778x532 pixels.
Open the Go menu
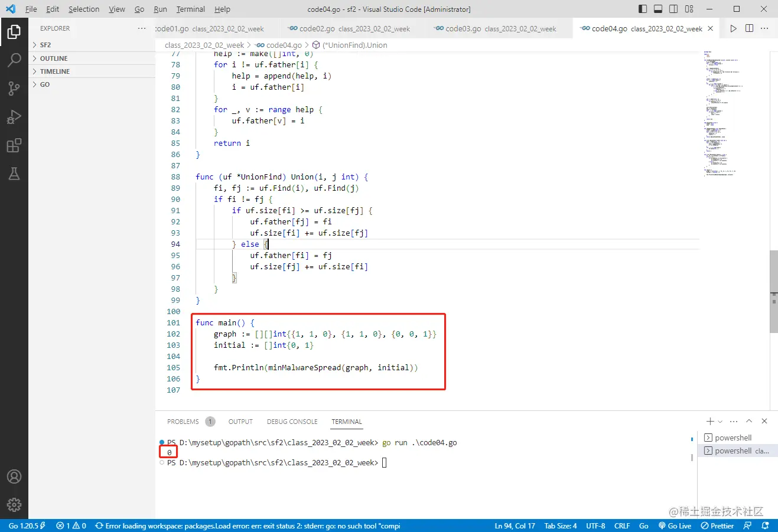coord(139,9)
